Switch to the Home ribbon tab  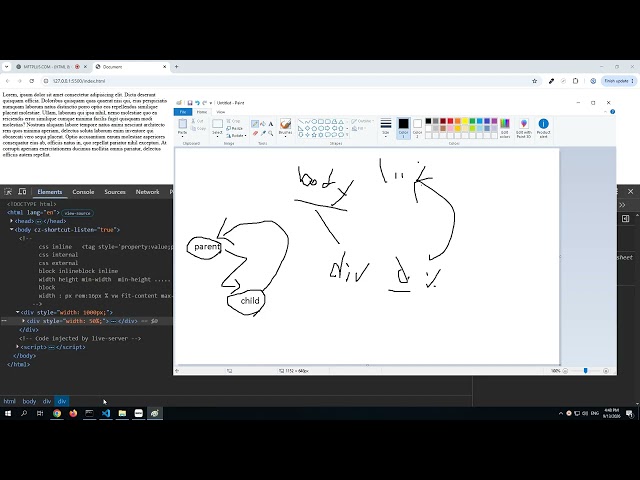pyautogui.click(x=202, y=112)
